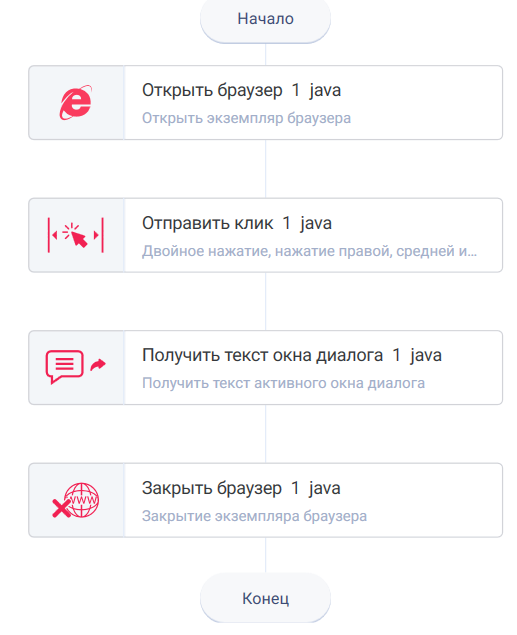This screenshot has height=635, width=517.
Task: Select description Двойное нажатие, нажатие правой
Action: [x=309, y=251]
